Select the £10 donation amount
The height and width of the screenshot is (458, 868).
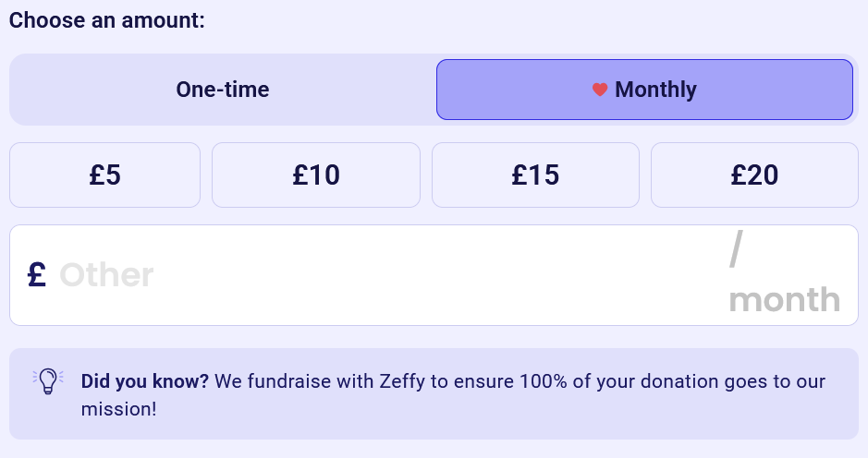315,175
